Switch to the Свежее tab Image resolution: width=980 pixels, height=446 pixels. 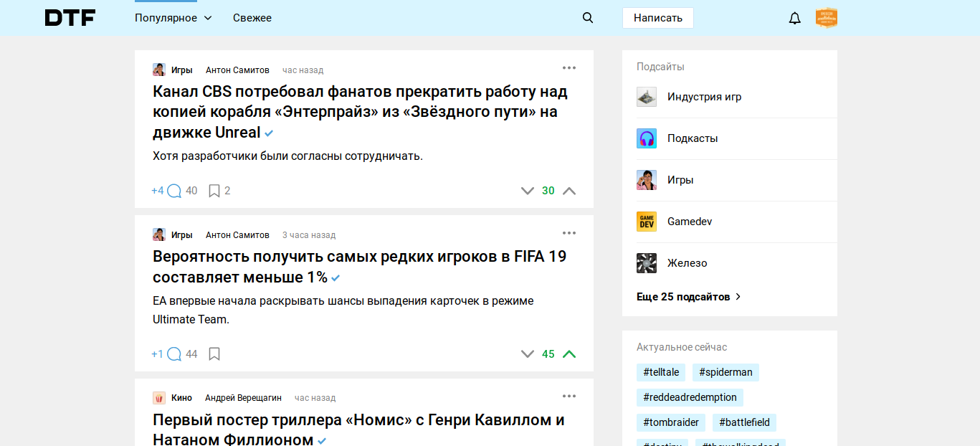click(252, 18)
